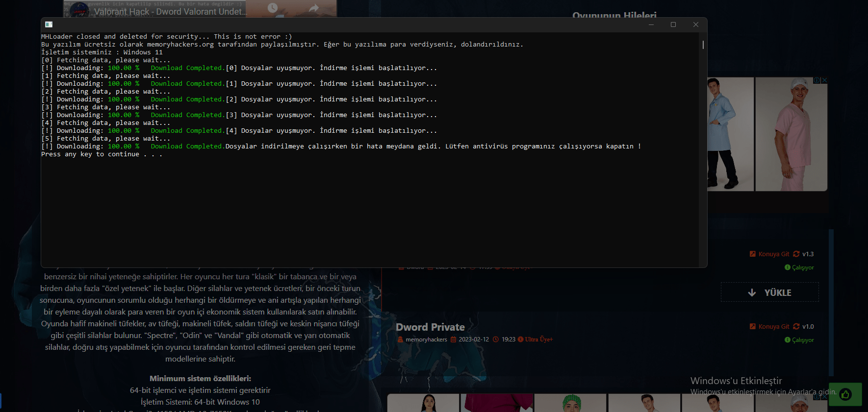
Task: Click the memoryhackers.org notice line in console
Action: pos(282,45)
